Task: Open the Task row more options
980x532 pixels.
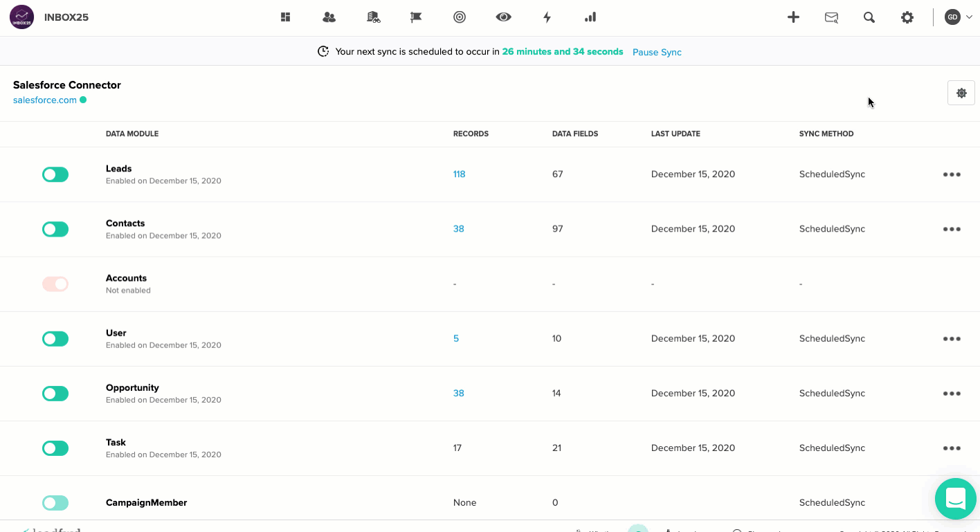Action: (952, 448)
